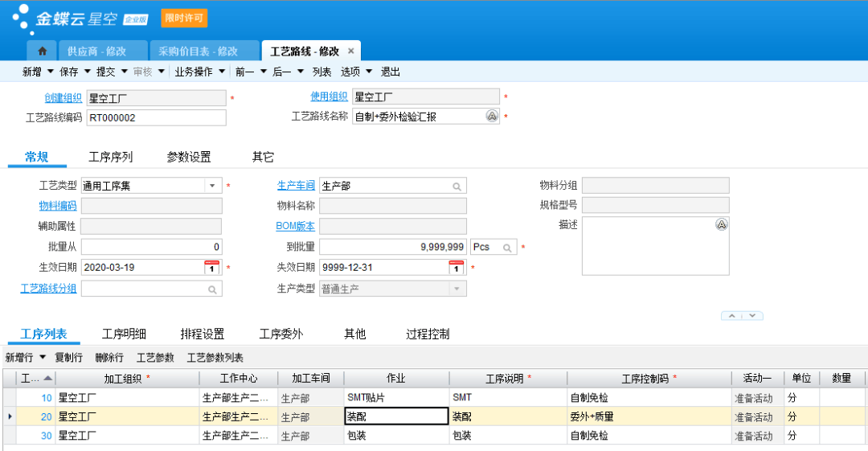
Task: Open search lookup for 工艺路线分组
Action: pyautogui.click(x=212, y=289)
